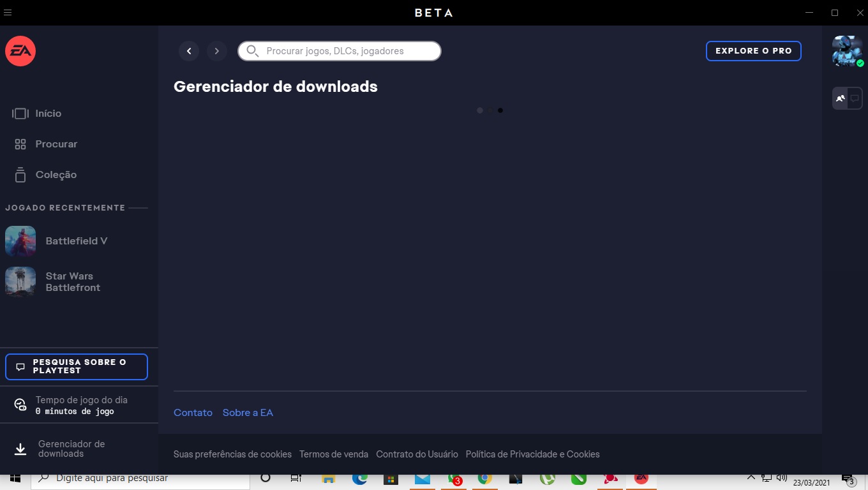Open Microsoft Store from the taskbar
Viewport: 868px width, 490px height.
coord(391,479)
